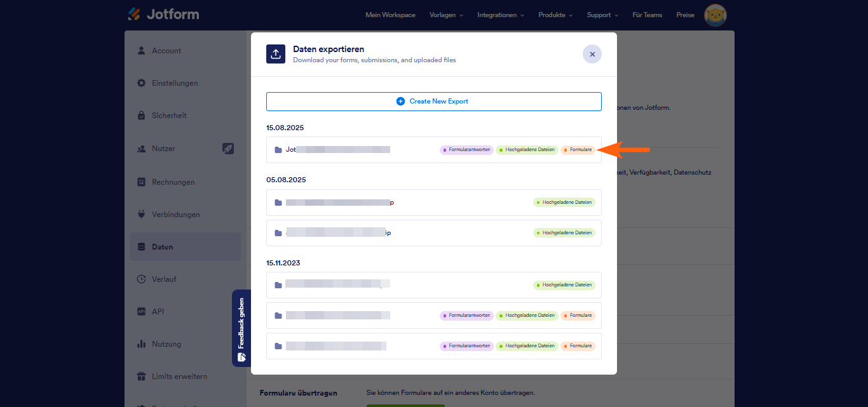868x407 pixels.
Task: Select the Verbindungen plug icon
Action: [141, 215]
